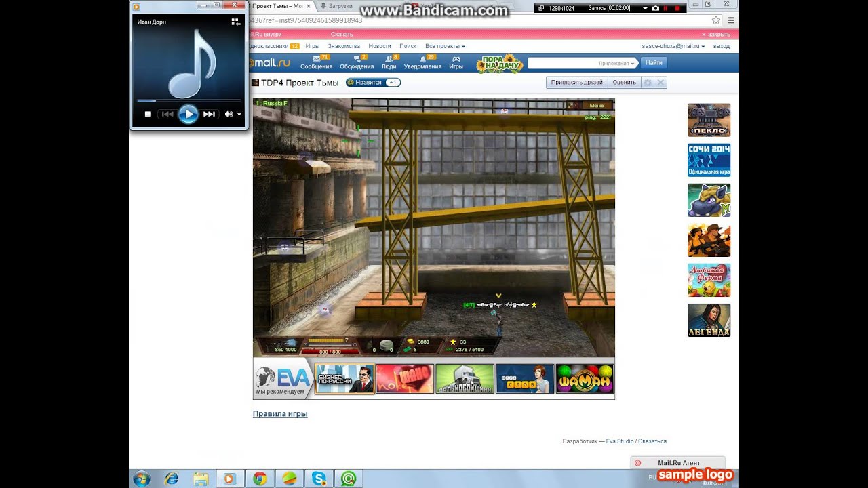Viewport: 868px width, 488px height.
Task: Open the Mail.Ru Агент panel
Action: tap(677, 463)
